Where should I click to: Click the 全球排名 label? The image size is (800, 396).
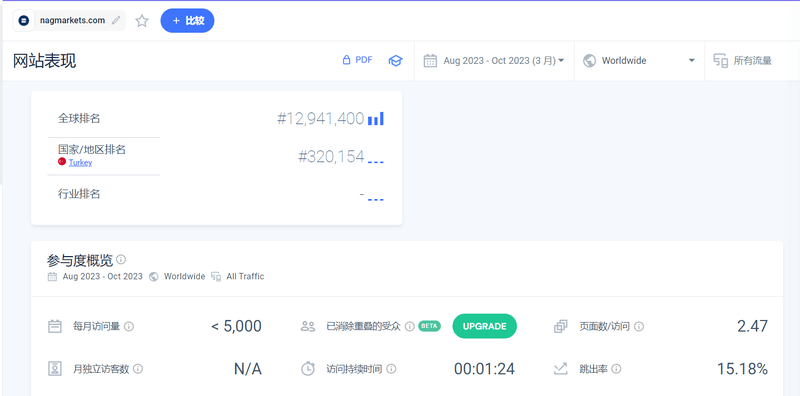79,119
